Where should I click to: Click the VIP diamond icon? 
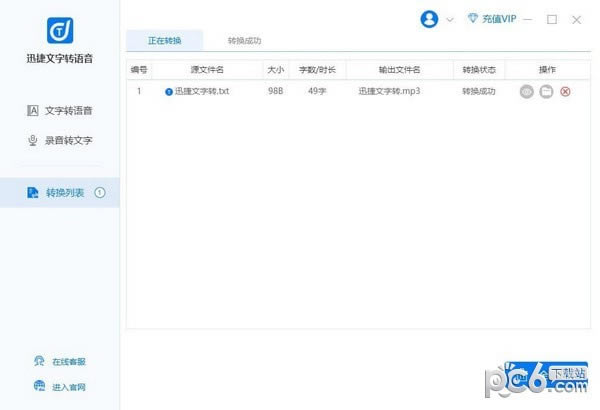473,19
